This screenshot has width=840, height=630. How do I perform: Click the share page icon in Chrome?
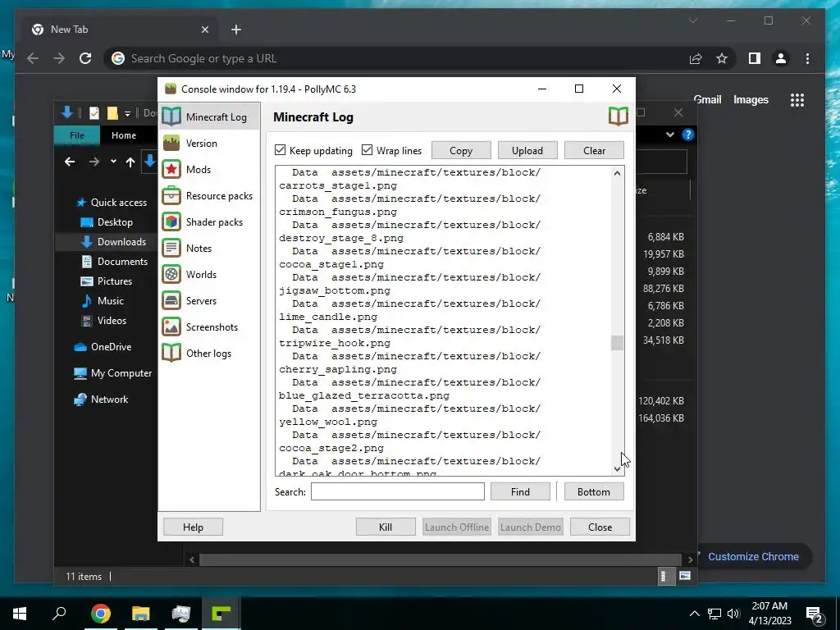coord(696,58)
